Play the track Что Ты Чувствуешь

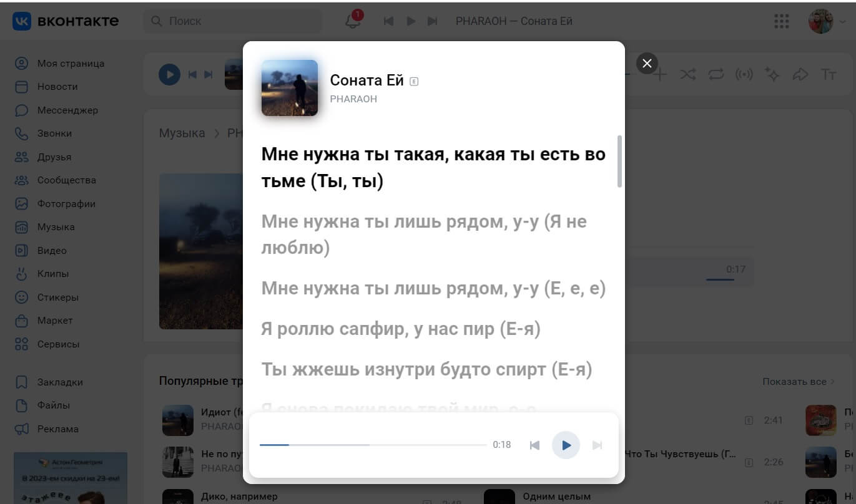(x=681, y=454)
